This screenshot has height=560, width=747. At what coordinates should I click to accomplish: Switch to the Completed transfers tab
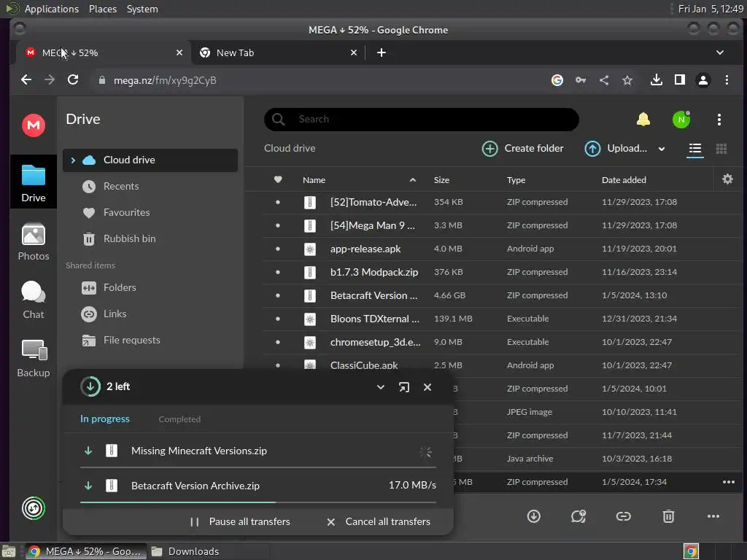tap(179, 419)
